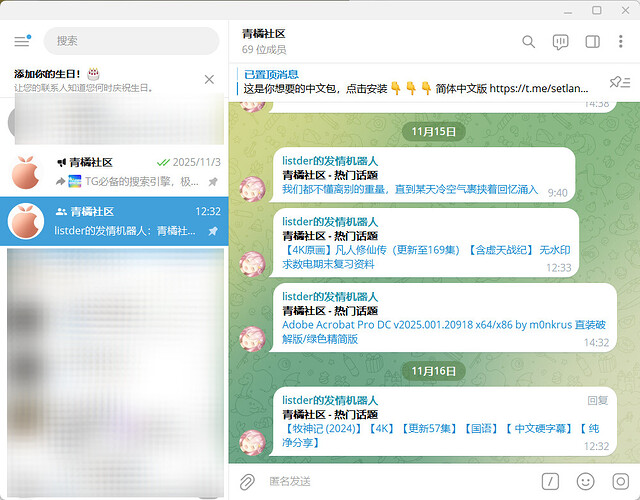Open the three-dot chat options menu
The height and width of the screenshot is (500, 640).
pos(623,42)
